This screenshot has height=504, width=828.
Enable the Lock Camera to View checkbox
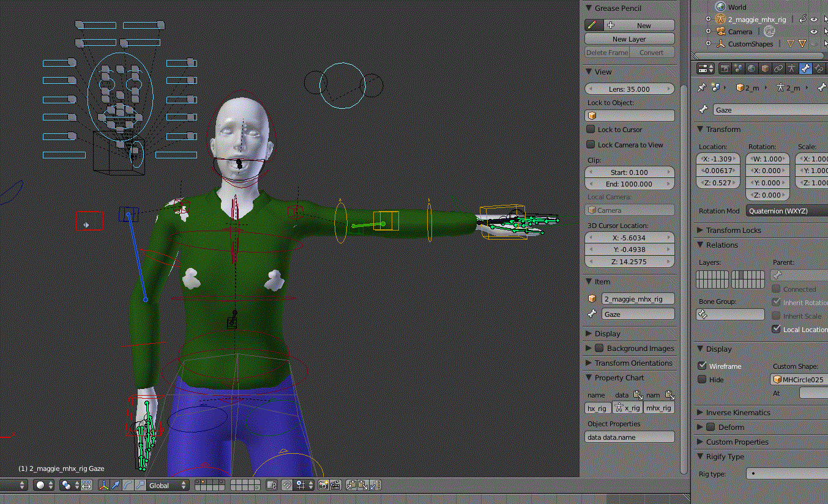(x=591, y=144)
